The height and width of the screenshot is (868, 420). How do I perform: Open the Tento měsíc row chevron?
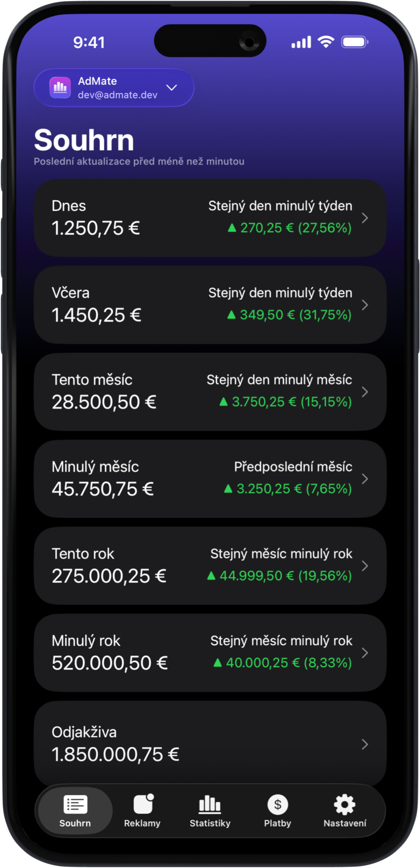pos(365,392)
